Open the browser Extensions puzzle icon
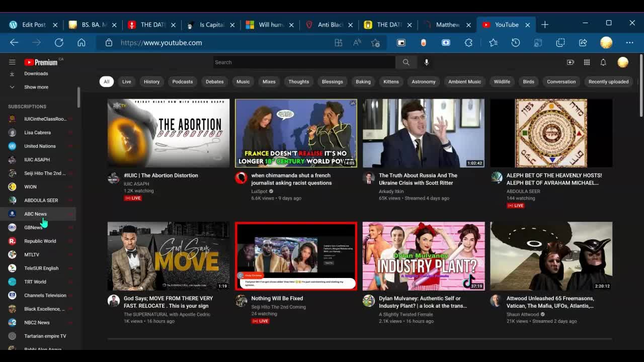Image resolution: width=644 pixels, height=362 pixels. tap(468, 43)
